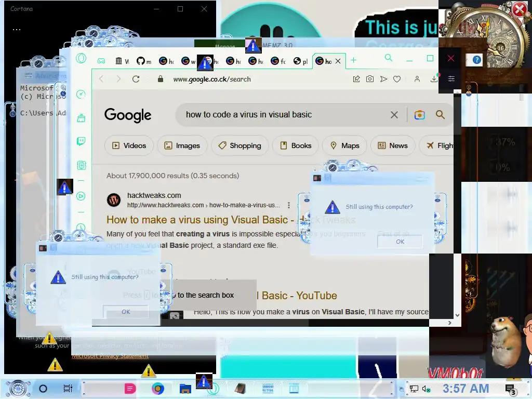Open the network tray icon
This screenshot has width=532, height=399.
(x=414, y=389)
